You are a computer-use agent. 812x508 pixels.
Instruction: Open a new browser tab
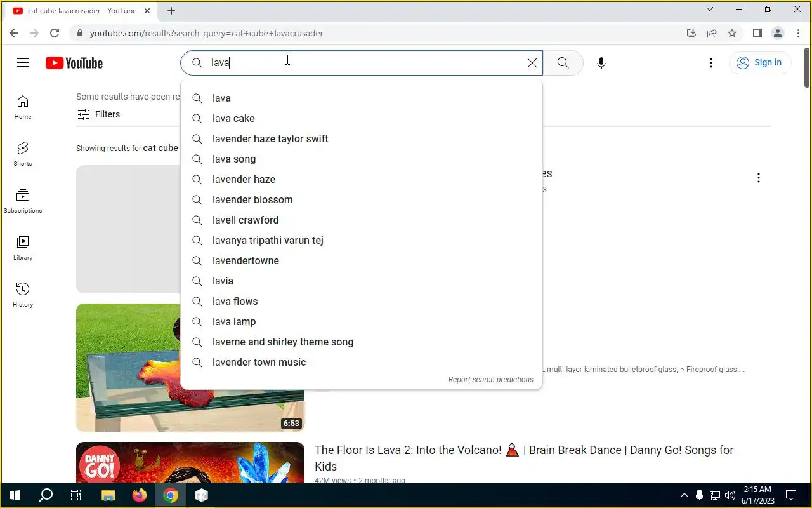tap(171, 11)
